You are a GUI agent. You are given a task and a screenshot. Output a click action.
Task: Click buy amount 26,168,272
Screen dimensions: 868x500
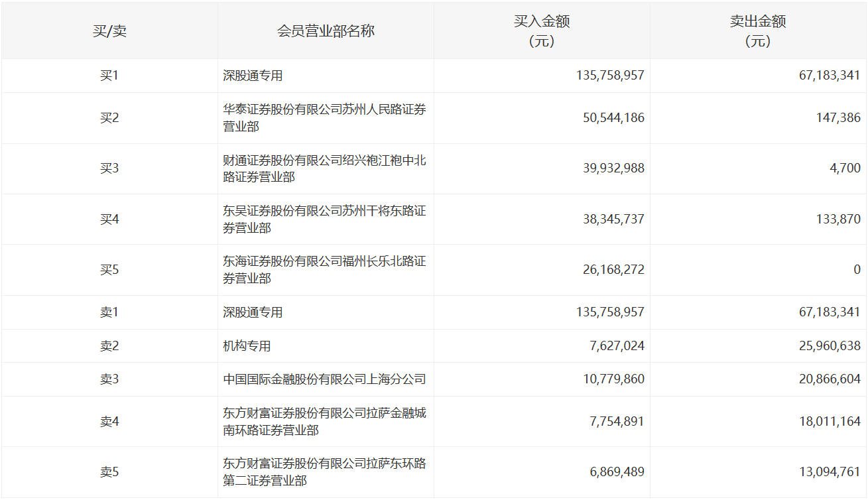tap(613, 270)
